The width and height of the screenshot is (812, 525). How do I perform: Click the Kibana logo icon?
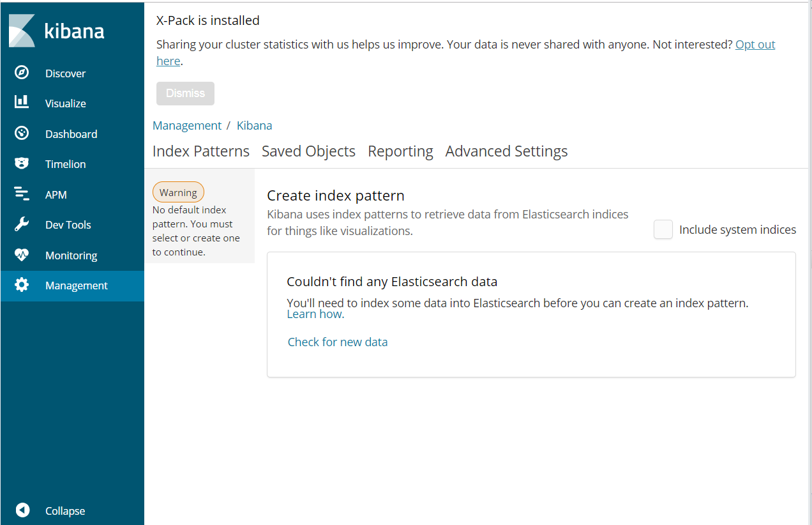tap(22, 31)
